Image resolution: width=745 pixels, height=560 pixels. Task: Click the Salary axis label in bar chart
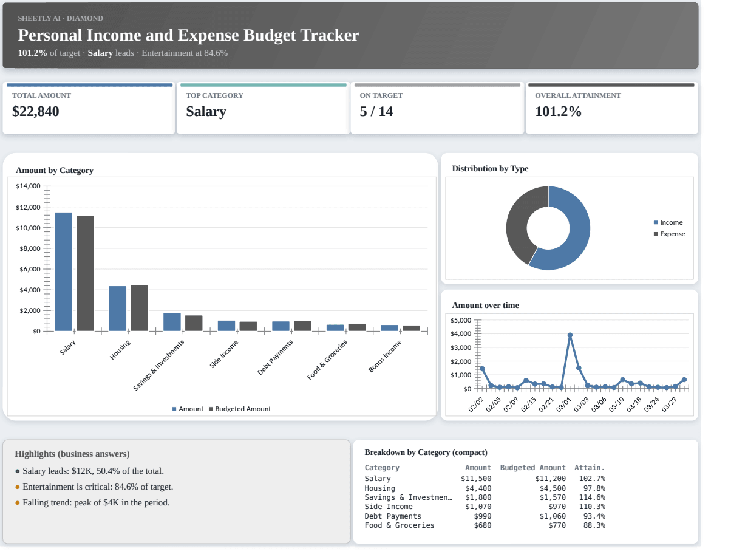68,348
